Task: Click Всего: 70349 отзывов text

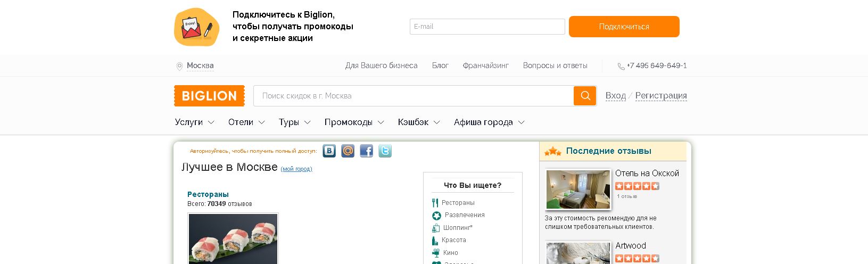Action: click(220, 204)
